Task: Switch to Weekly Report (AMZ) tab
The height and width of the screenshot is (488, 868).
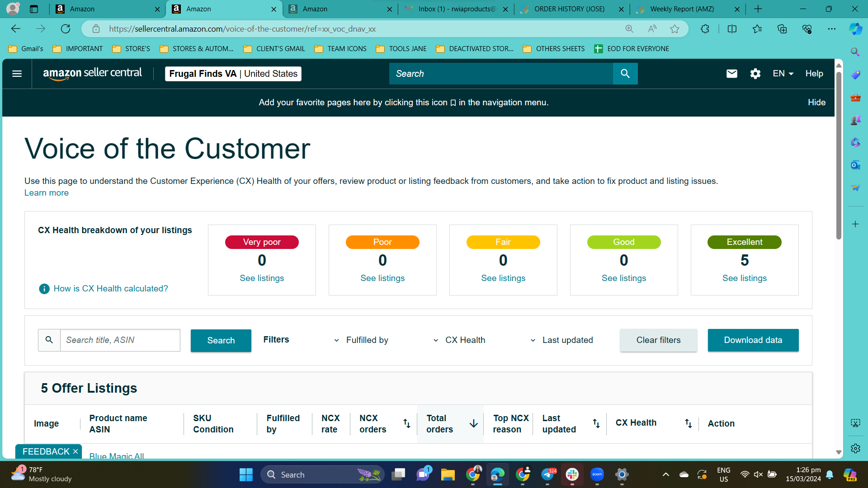Action: (688, 9)
